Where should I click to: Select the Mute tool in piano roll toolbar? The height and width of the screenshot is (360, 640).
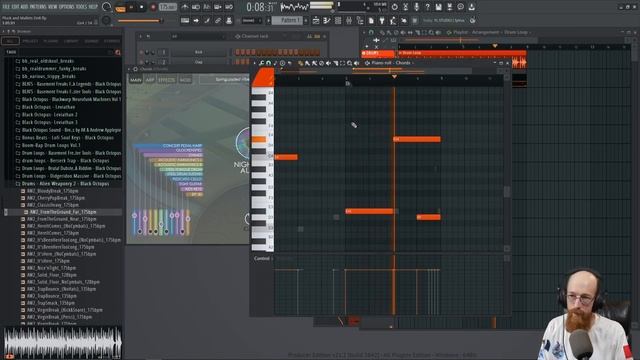tap(329, 63)
